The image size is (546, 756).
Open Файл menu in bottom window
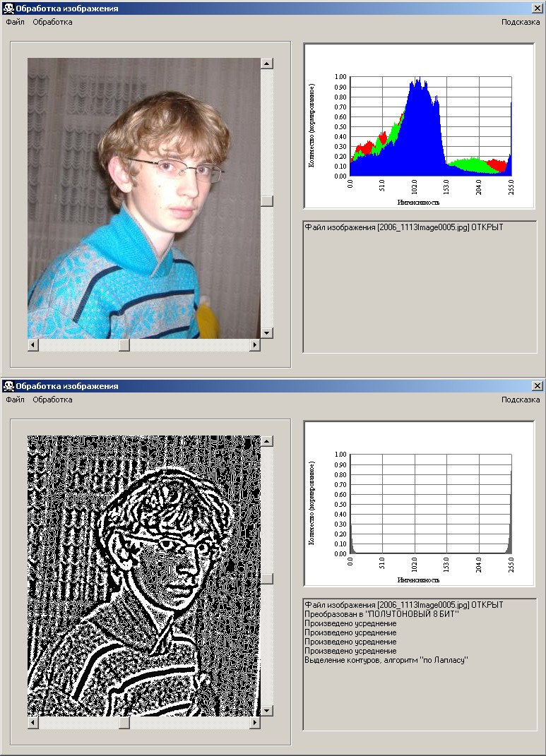(15, 400)
